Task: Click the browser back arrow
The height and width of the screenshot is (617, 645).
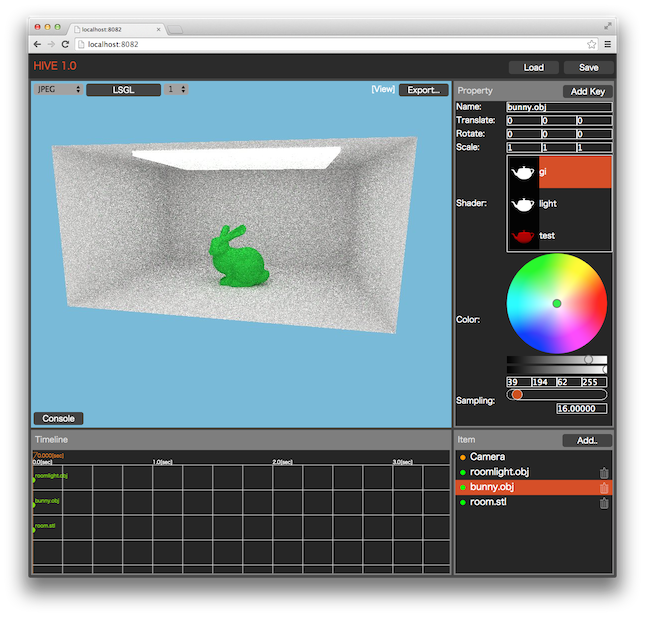Action: (37, 44)
